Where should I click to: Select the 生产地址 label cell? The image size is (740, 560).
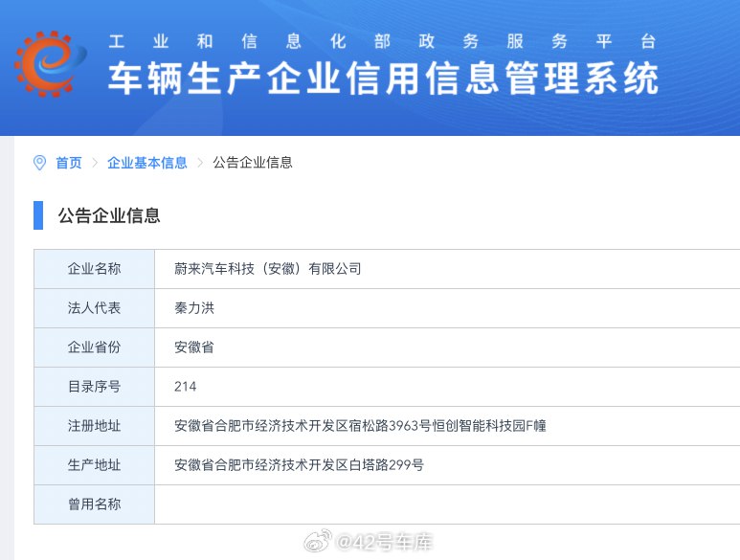click(95, 464)
